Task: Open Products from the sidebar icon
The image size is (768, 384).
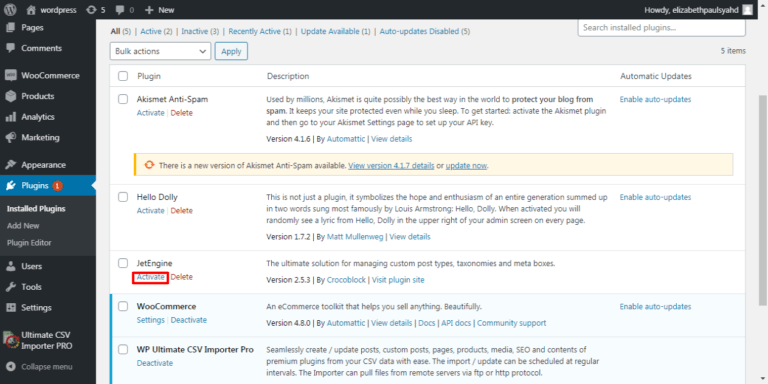Action: [x=10, y=96]
